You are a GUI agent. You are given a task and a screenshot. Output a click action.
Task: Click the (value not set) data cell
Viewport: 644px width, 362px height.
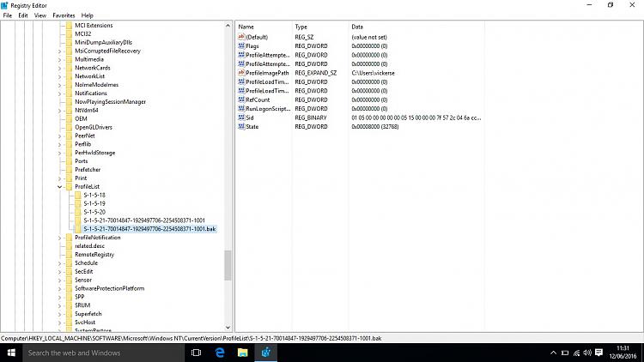click(x=369, y=38)
